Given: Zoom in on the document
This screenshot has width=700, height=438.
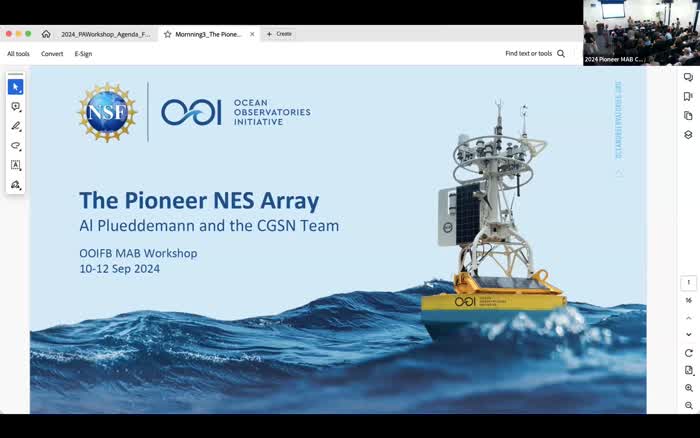Looking at the screenshot, I should (688, 388).
